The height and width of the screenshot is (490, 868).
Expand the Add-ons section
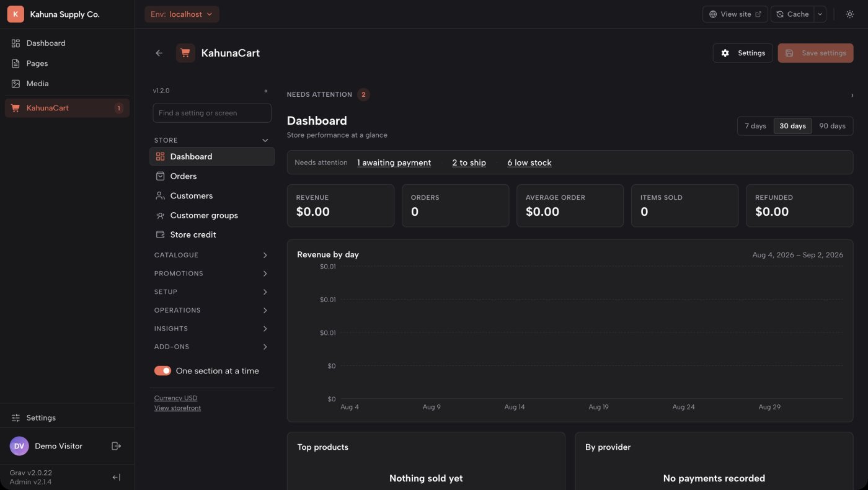tap(211, 347)
